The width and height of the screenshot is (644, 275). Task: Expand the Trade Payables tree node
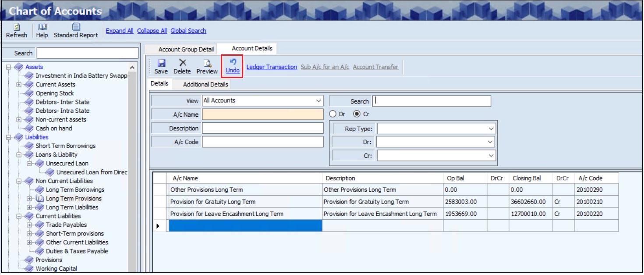(x=29, y=225)
